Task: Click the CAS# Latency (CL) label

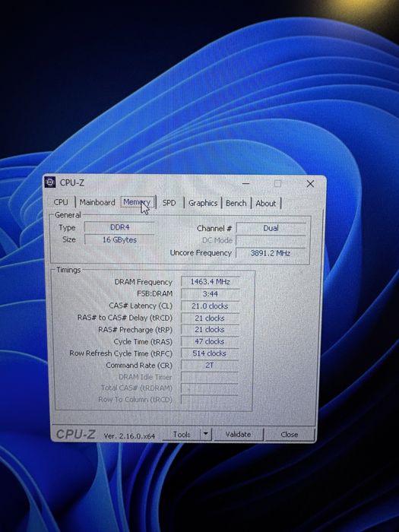Action: [141, 306]
